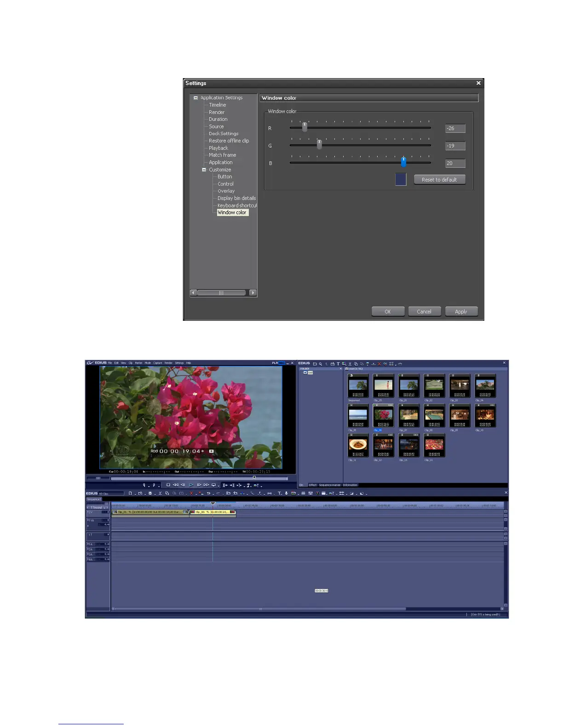563x728 pixels.
Task: Click the Save project icon on timeline toolbar
Action: (x=150, y=493)
